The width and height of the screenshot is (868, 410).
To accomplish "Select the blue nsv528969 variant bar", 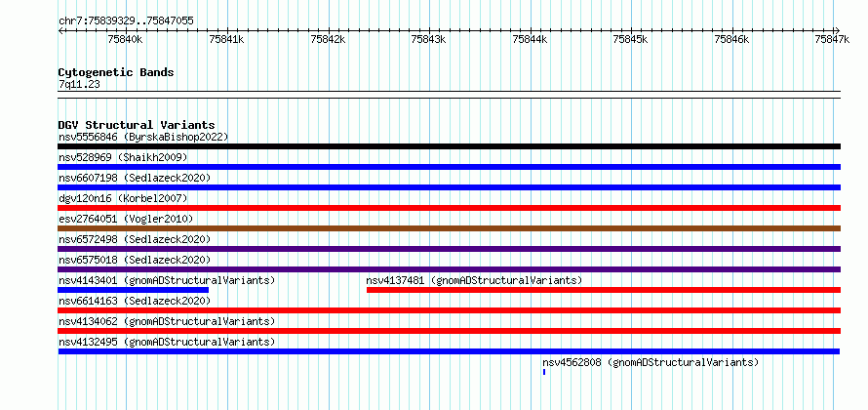I will pos(449,167).
